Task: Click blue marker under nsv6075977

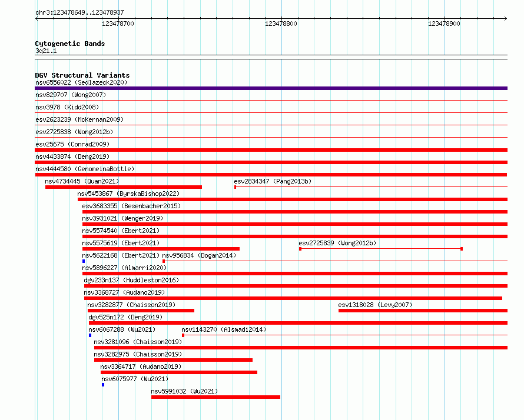Action: tap(103, 385)
